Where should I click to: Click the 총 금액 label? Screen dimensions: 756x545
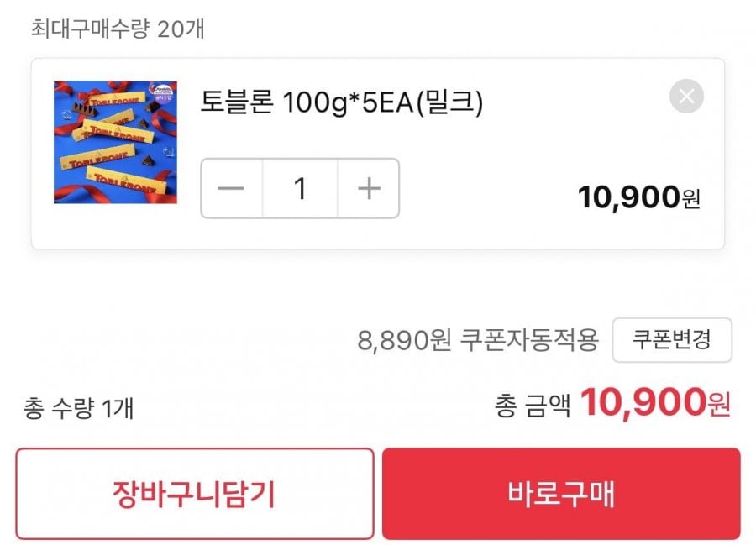[533, 406]
